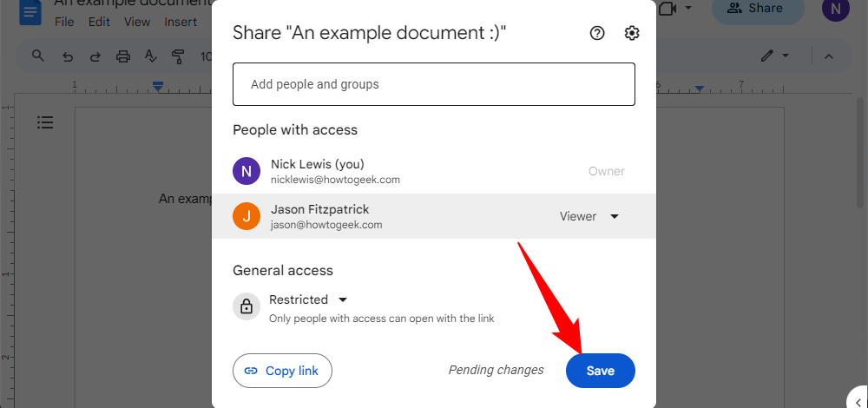Click the Pending changes text
Viewport: 868px width, 408px height.
click(496, 370)
